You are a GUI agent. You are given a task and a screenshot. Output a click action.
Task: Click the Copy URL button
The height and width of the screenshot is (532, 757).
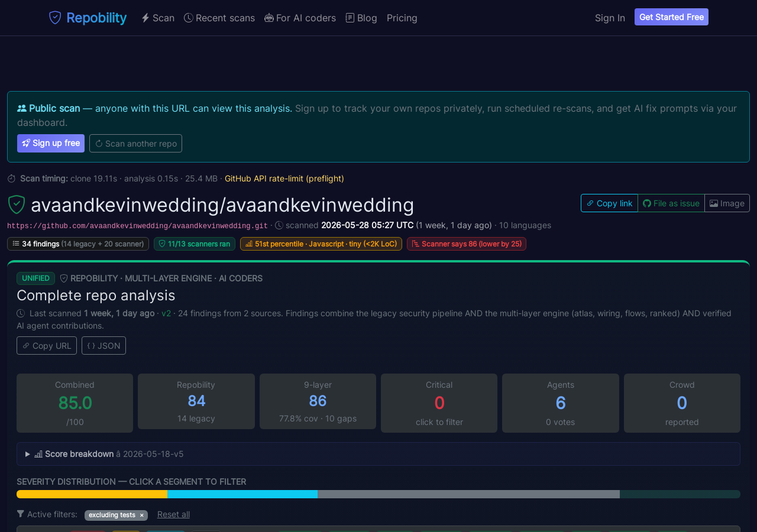[47, 345]
